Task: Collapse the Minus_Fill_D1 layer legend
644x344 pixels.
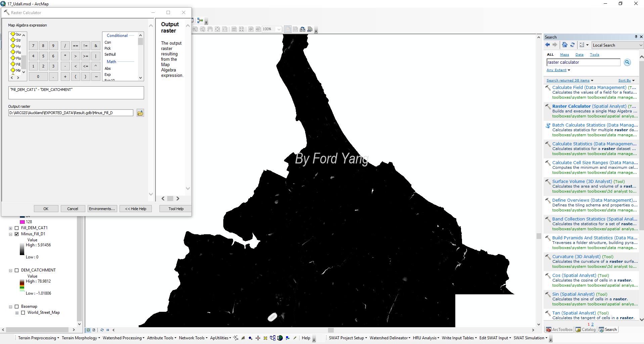Action: tap(10, 234)
